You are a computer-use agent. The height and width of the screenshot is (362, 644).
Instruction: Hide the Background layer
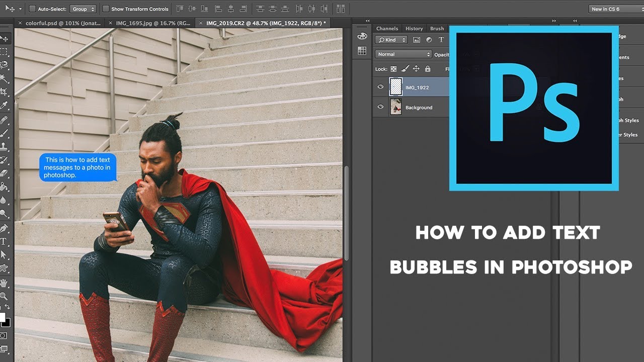coord(380,107)
